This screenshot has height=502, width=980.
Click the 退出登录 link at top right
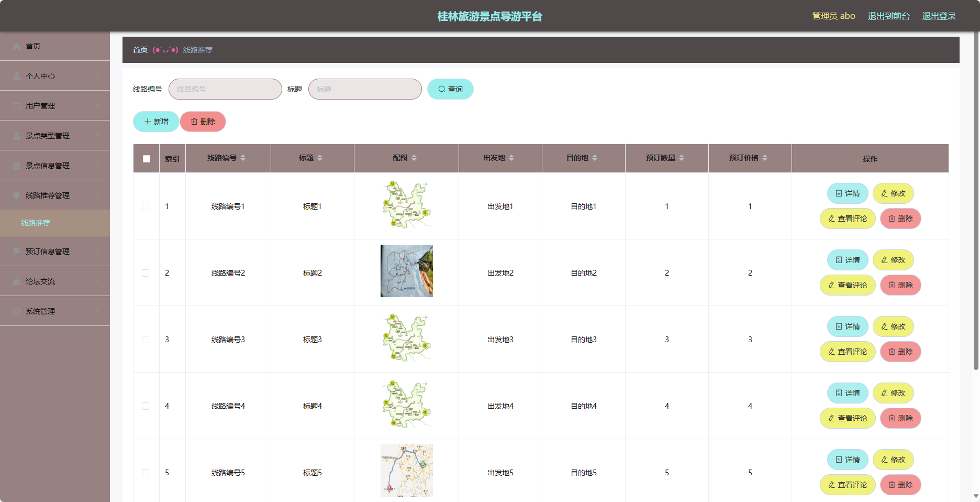pos(939,16)
